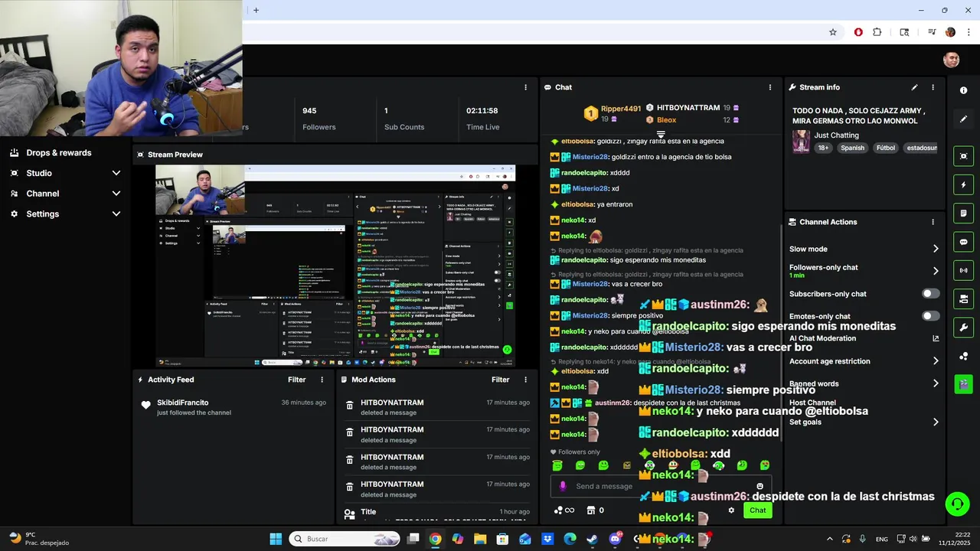
Task: Toggle the lightning bolt Activity Feed sidebar icon
Action: point(963,184)
